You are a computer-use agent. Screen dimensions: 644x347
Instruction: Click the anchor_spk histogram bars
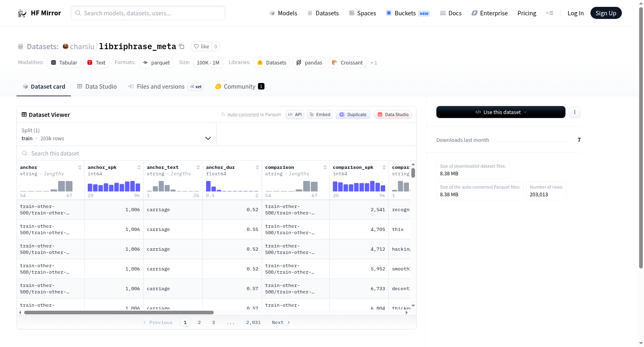click(x=114, y=186)
